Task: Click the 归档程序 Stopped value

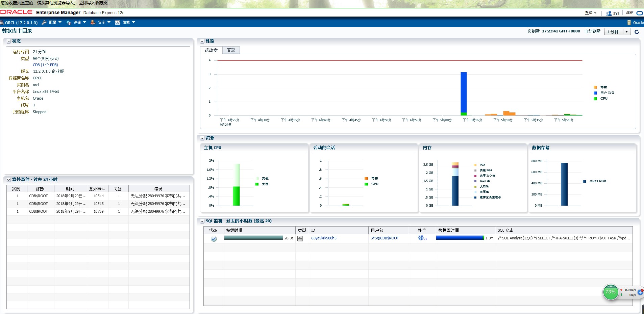Action: pos(40,112)
